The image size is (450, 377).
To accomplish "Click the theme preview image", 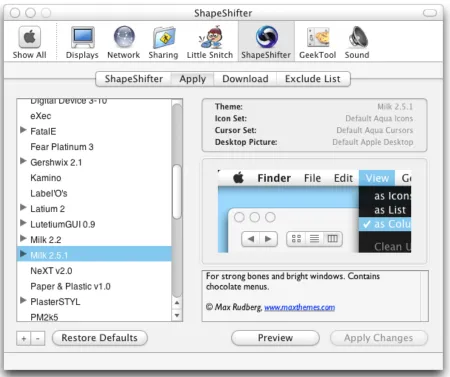I will pyautogui.click(x=314, y=211).
